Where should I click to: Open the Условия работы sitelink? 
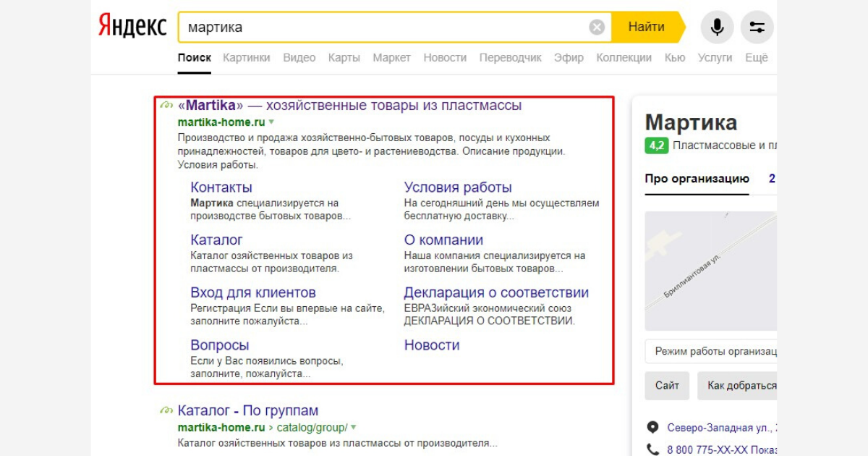[458, 187]
